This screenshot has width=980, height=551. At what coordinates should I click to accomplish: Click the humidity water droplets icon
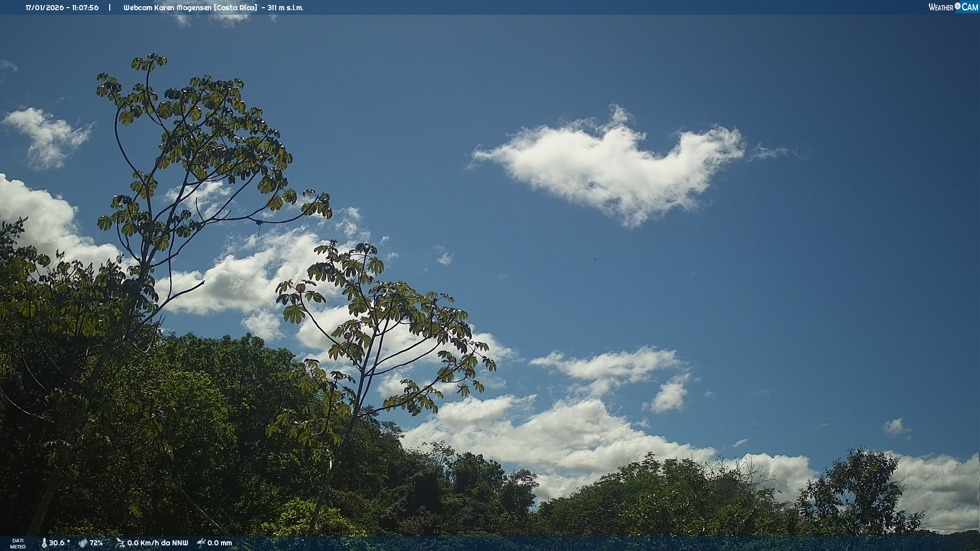82,543
